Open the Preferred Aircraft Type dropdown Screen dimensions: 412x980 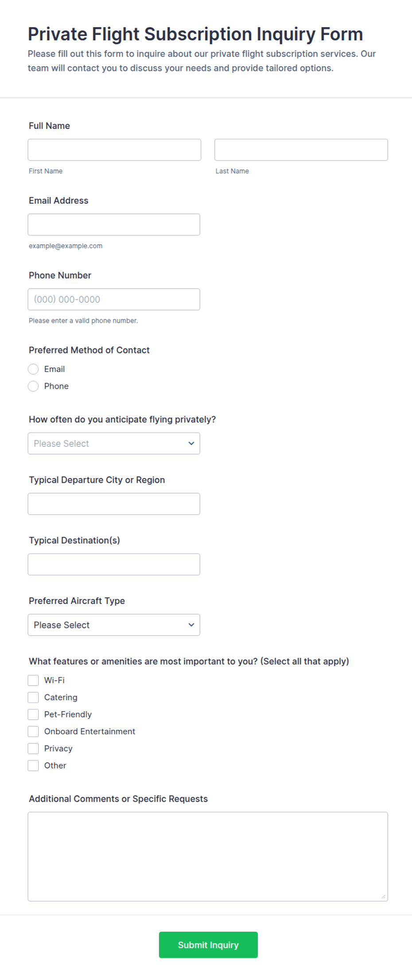pyautogui.click(x=114, y=625)
